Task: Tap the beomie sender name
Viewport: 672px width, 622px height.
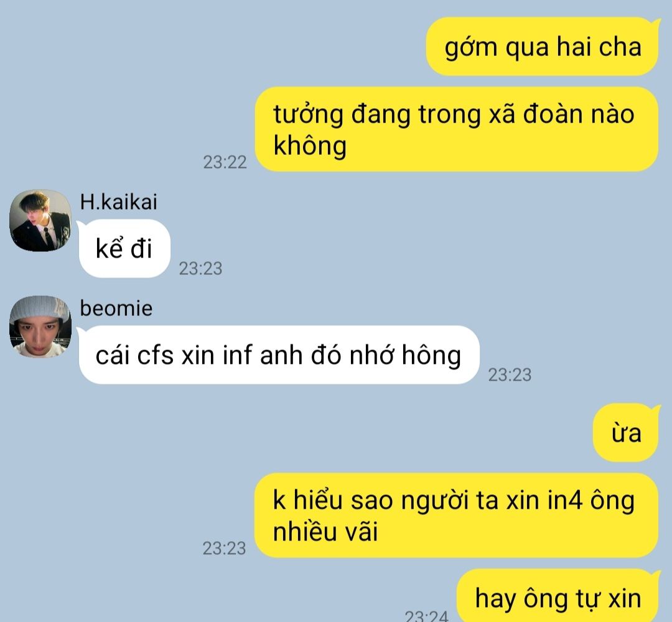Action: point(116,308)
